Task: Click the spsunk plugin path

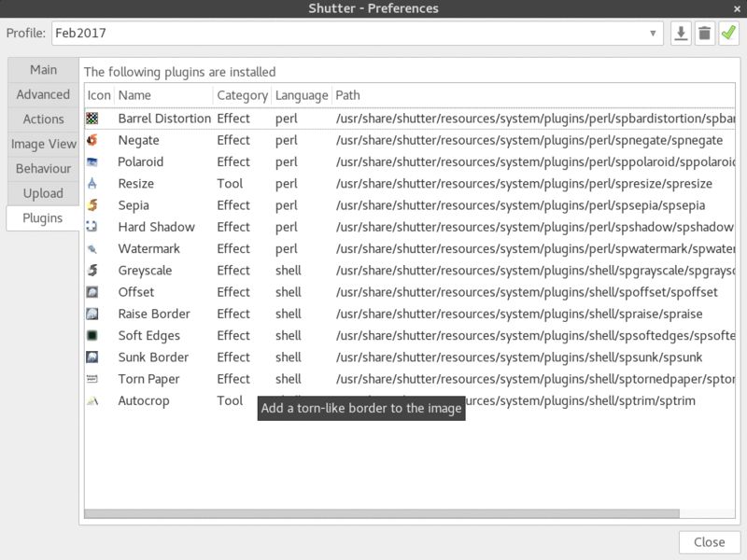Action: 519,357
